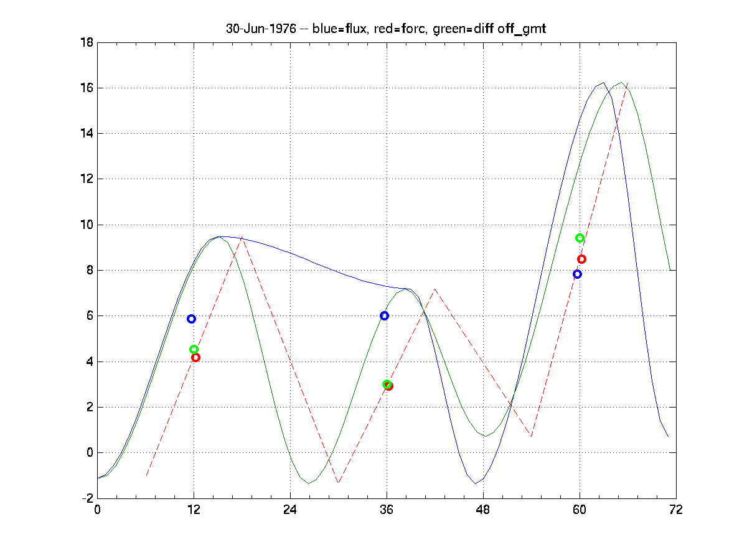Select the red dashed line's first peak
This screenshot has height=560, width=747.
click(x=242, y=237)
